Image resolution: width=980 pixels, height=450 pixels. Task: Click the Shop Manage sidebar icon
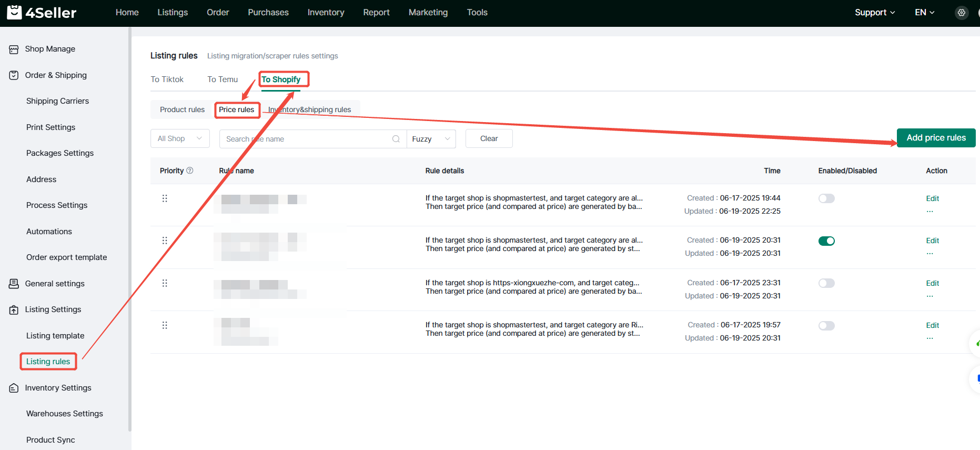pyautogui.click(x=14, y=49)
